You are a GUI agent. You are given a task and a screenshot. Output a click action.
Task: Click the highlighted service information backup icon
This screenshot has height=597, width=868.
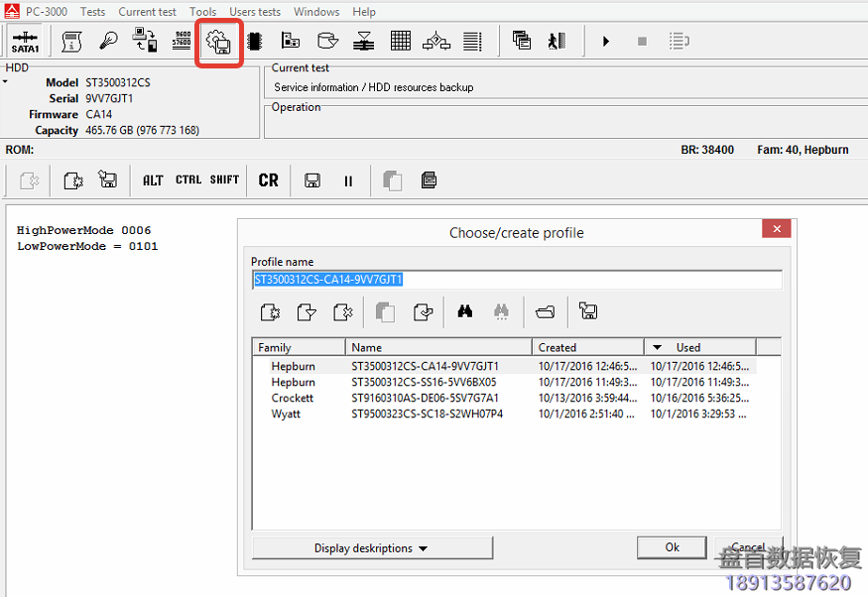pyautogui.click(x=219, y=42)
